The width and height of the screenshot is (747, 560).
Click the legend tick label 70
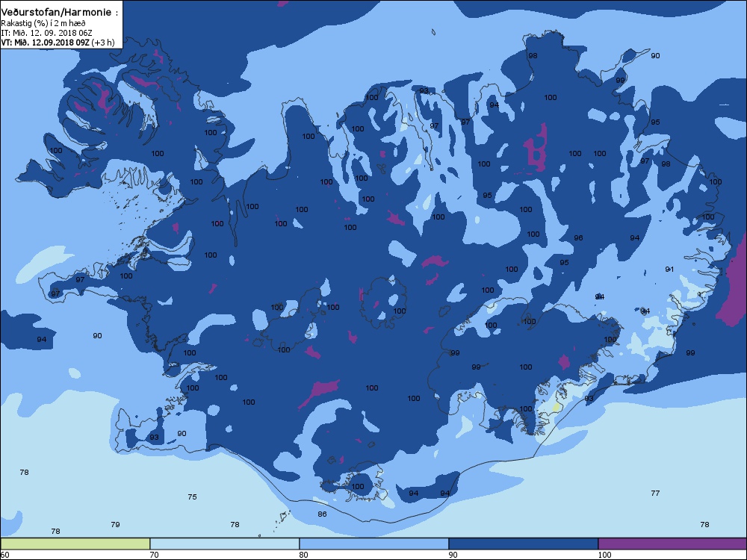point(155,555)
